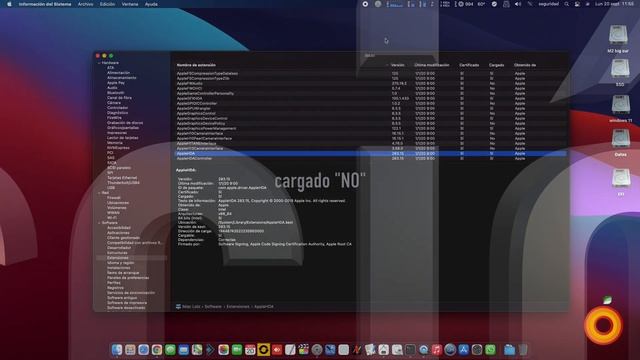Select Gráficos/pantallas in the sidebar

point(123,128)
